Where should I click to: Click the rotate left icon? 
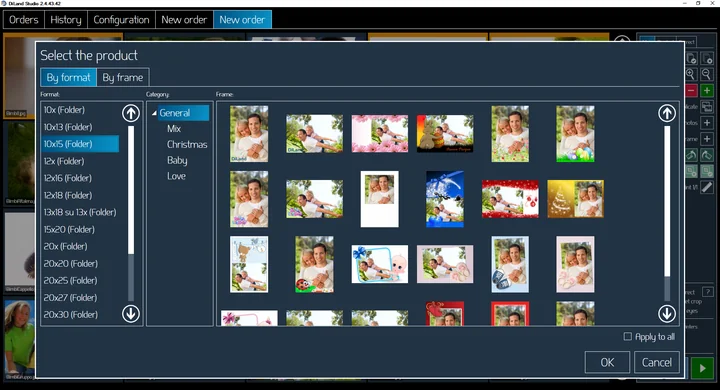pyautogui.click(x=691, y=155)
